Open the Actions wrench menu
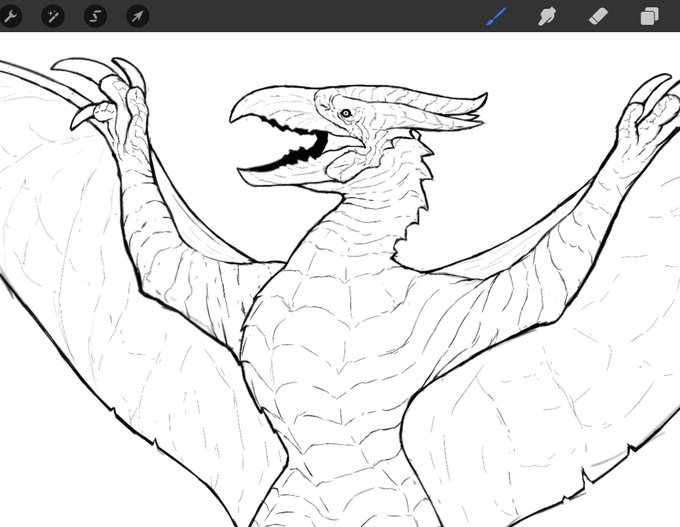The height and width of the screenshot is (527, 680). click(10, 16)
